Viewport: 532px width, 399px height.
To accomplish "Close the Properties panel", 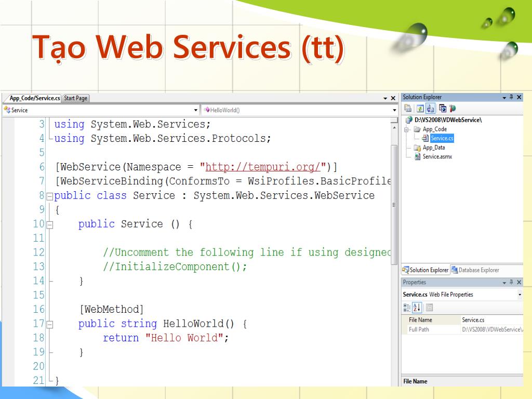I will point(519,282).
